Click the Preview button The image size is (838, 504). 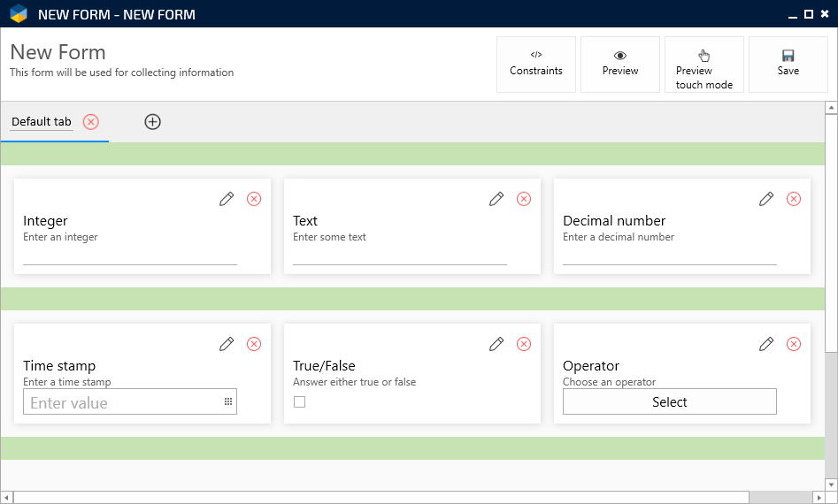620,64
